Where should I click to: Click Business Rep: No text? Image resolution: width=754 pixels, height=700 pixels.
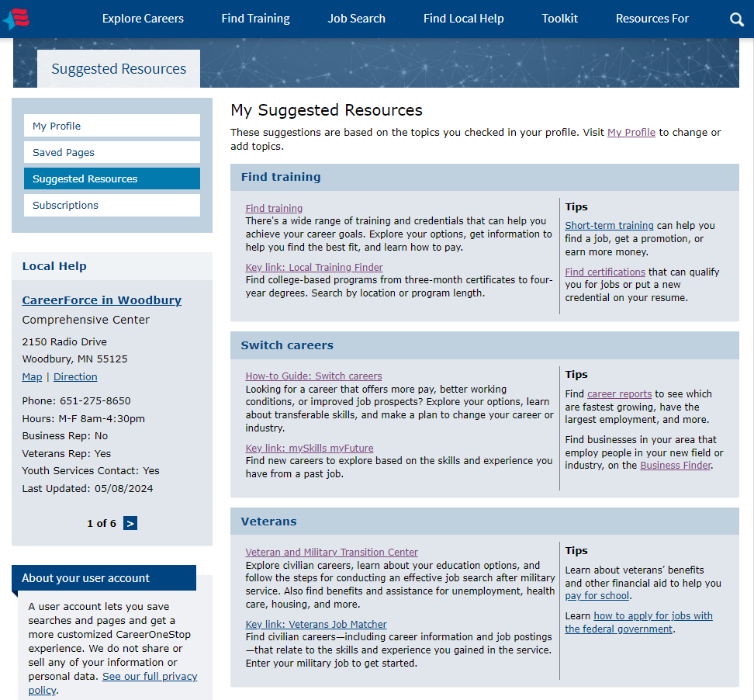point(65,436)
